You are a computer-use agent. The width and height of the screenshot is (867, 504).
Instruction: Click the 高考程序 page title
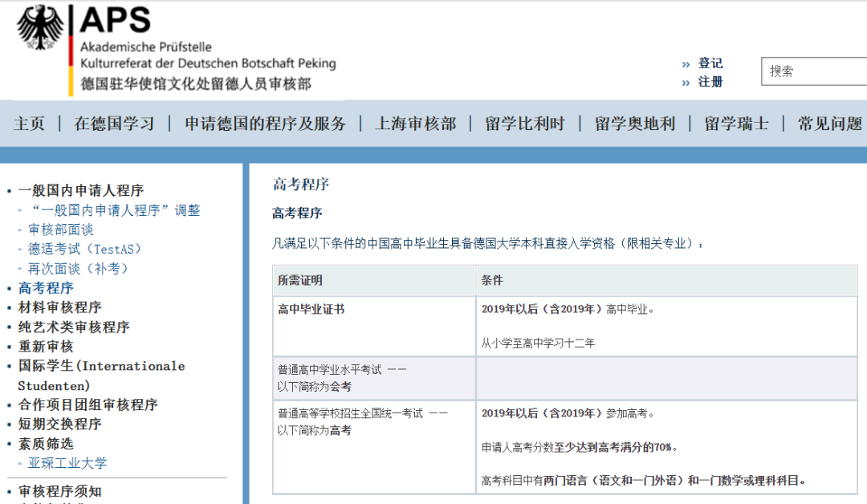pos(301,184)
